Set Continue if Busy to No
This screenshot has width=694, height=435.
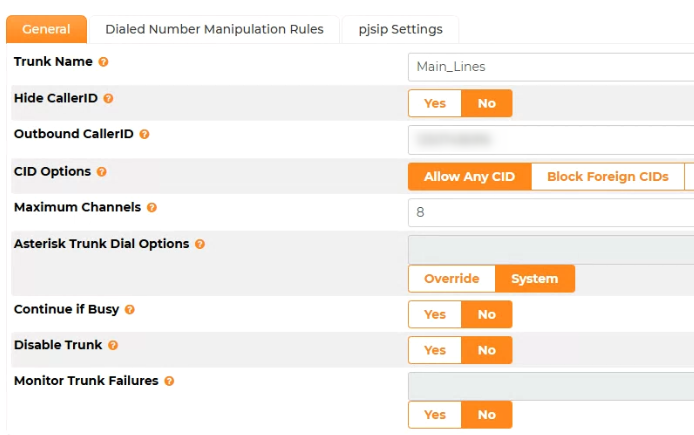(x=486, y=315)
